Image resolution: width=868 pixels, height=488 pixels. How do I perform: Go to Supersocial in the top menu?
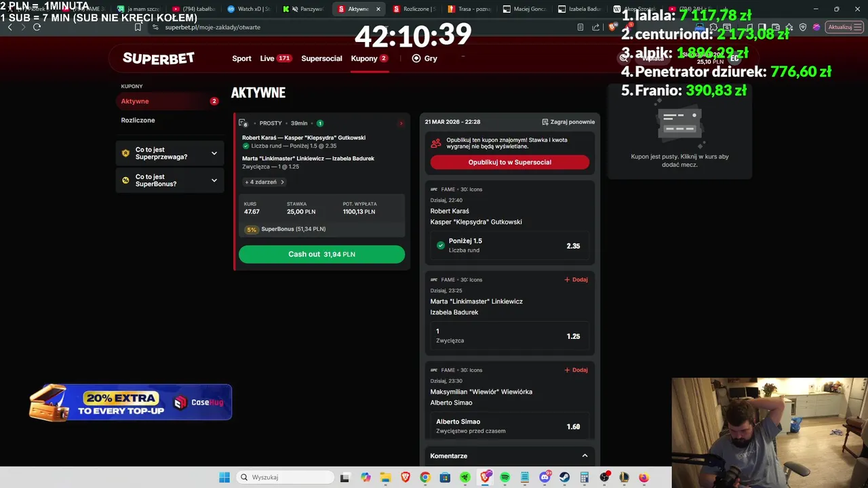(321, 58)
